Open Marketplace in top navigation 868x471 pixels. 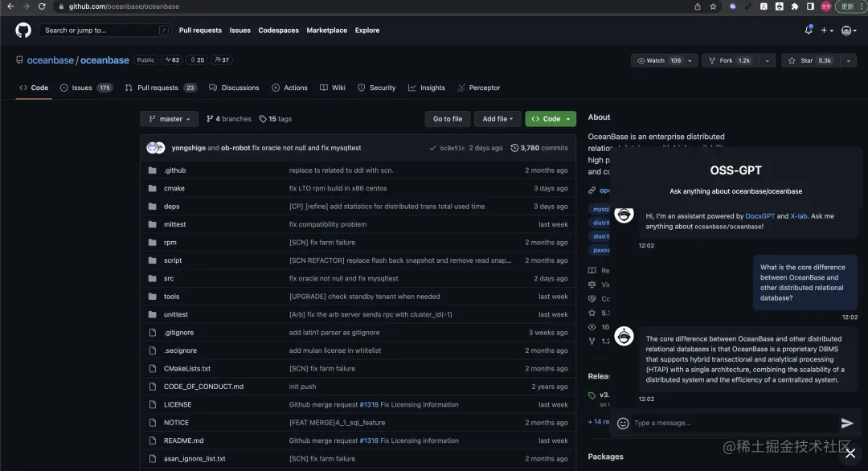(326, 31)
